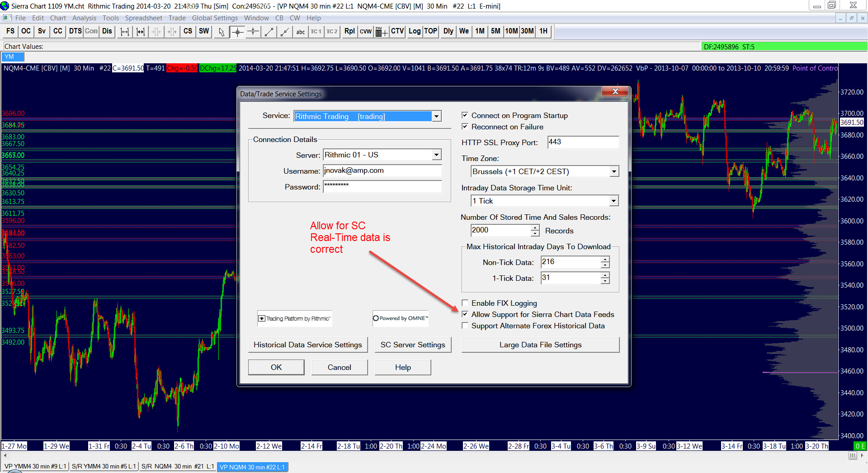Switch to S/R NQM4 30 min #21 tab
Image resolution: width=868 pixels, height=473 pixels.
click(178, 467)
